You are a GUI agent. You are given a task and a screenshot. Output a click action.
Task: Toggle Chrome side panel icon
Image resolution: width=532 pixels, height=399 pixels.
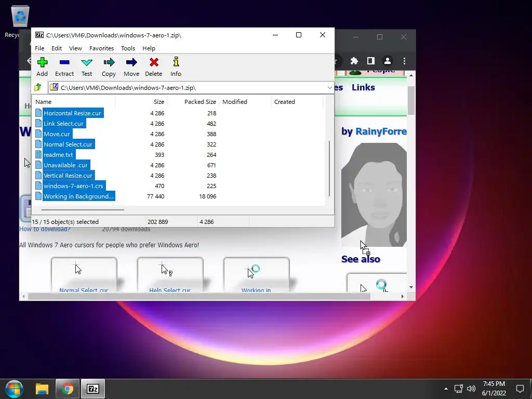(371, 61)
